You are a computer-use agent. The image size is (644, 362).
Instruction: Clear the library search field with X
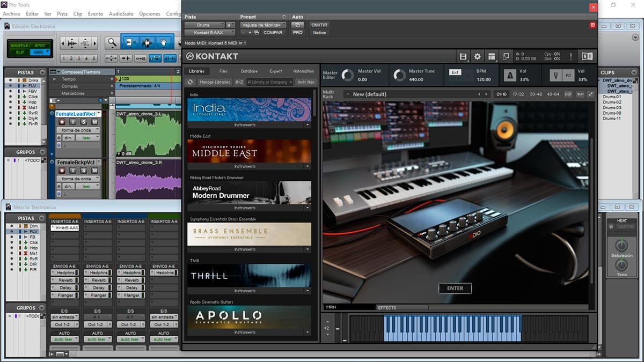click(x=290, y=82)
